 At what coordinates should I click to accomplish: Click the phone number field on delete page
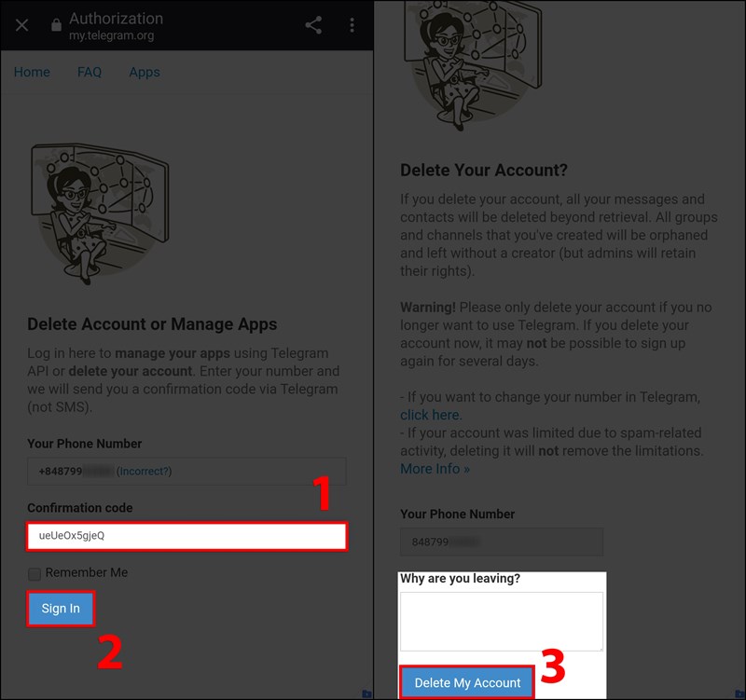(502, 542)
